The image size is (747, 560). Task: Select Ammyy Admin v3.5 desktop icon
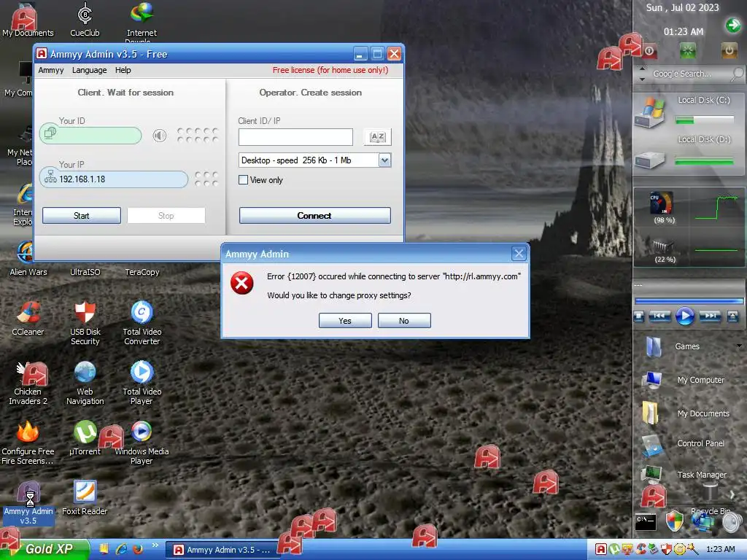pyautogui.click(x=28, y=503)
